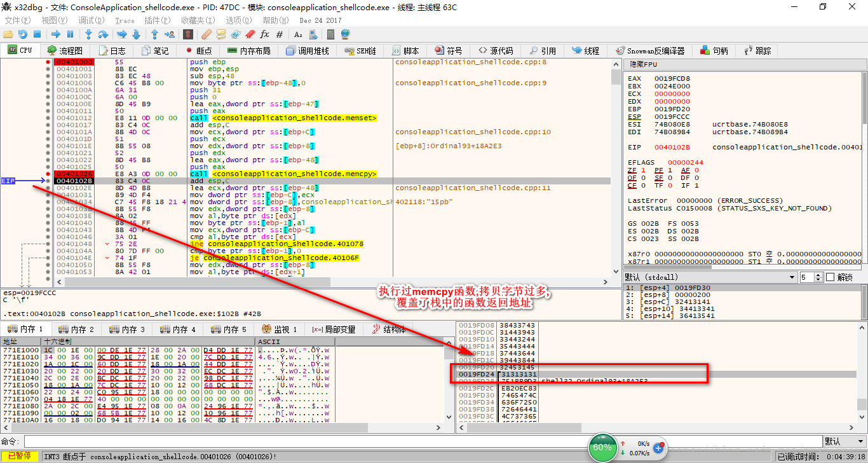
Task: Open the 帮助(H) menu
Action: pyautogui.click(x=276, y=20)
